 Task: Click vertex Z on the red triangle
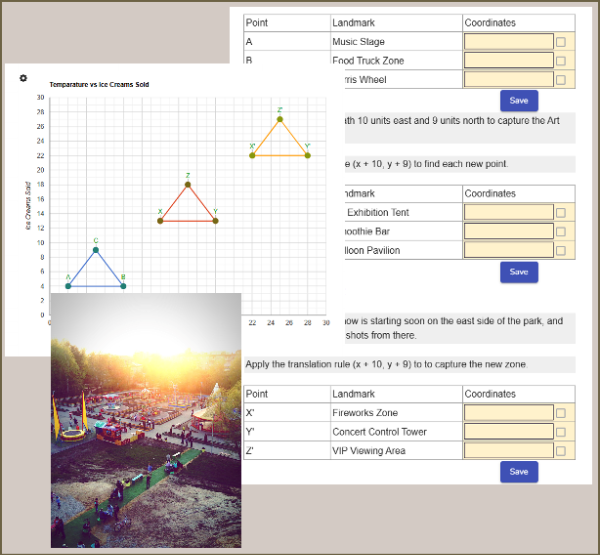(x=187, y=184)
